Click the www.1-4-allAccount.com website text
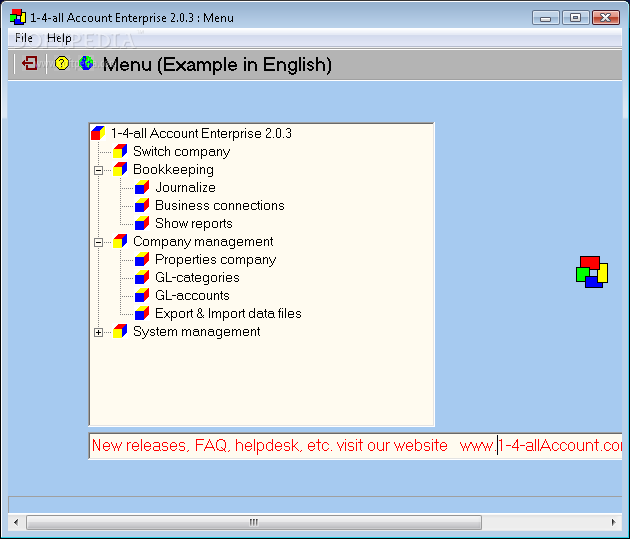 (x=541, y=445)
